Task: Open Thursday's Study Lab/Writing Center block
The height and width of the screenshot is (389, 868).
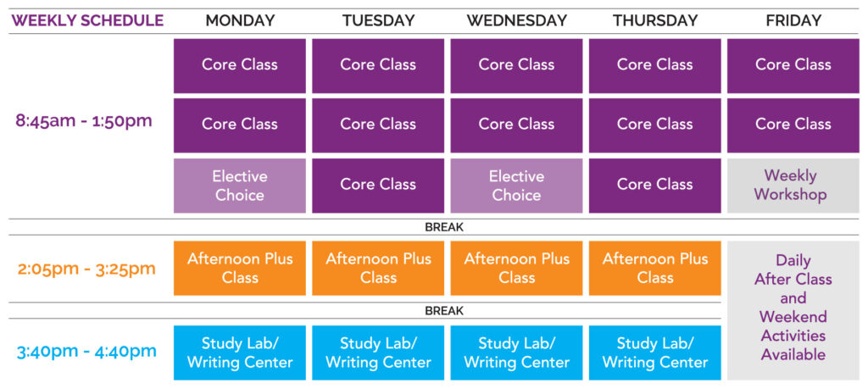Action: click(x=654, y=353)
